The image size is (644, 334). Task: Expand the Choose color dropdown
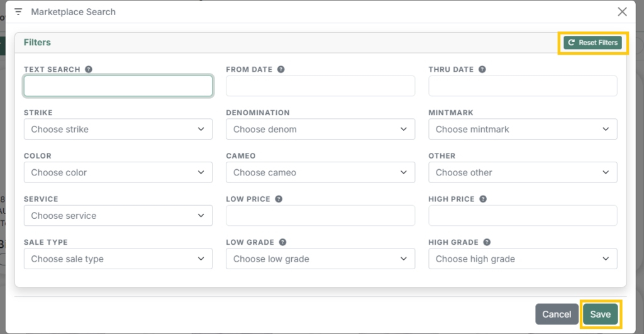[x=118, y=172]
